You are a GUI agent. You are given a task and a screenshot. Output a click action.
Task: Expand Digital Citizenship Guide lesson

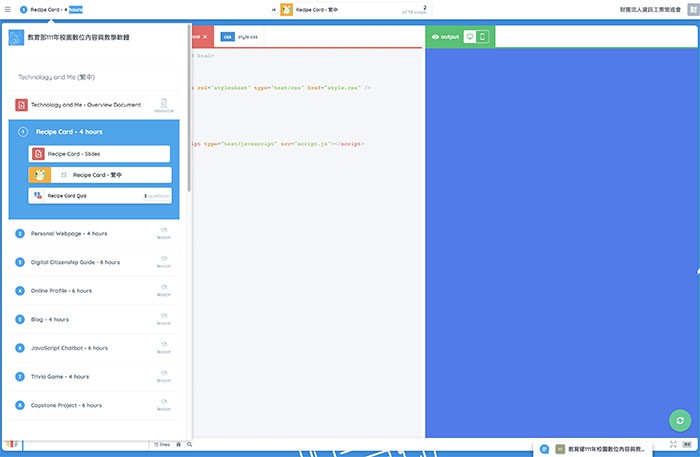coord(75,262)
